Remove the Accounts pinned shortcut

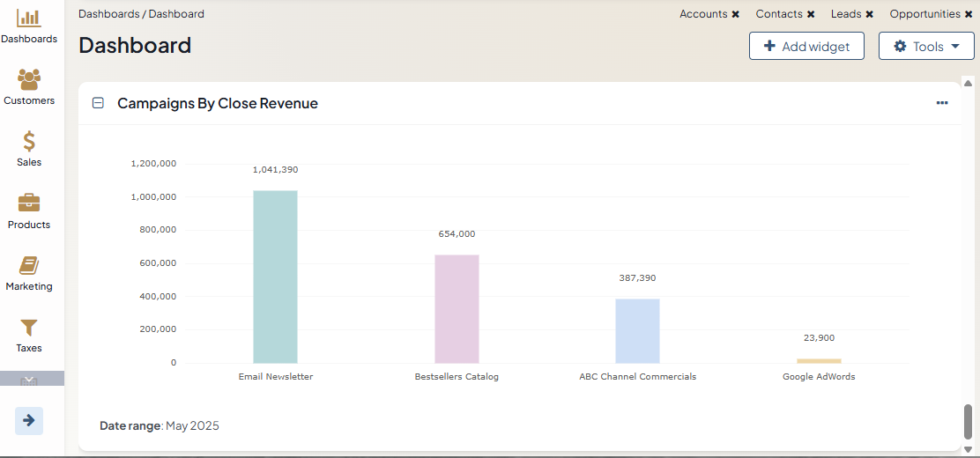(x=735, y=15)
